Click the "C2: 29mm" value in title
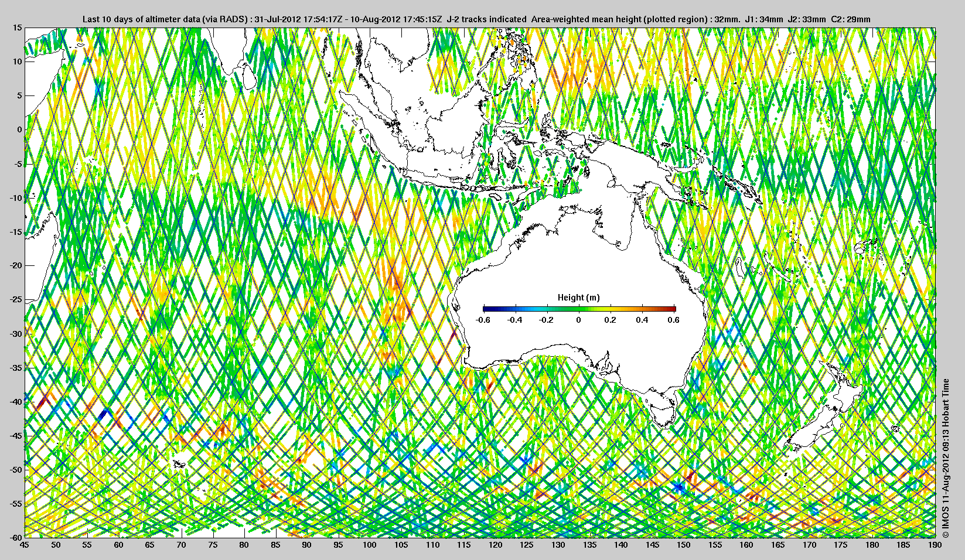The width and height of the screenshot is (965, 560). 851,19
